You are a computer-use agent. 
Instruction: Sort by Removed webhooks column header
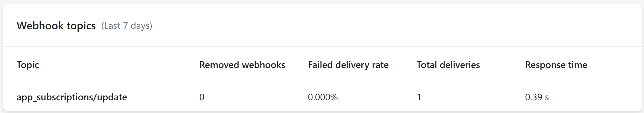[x=242, y=65]
